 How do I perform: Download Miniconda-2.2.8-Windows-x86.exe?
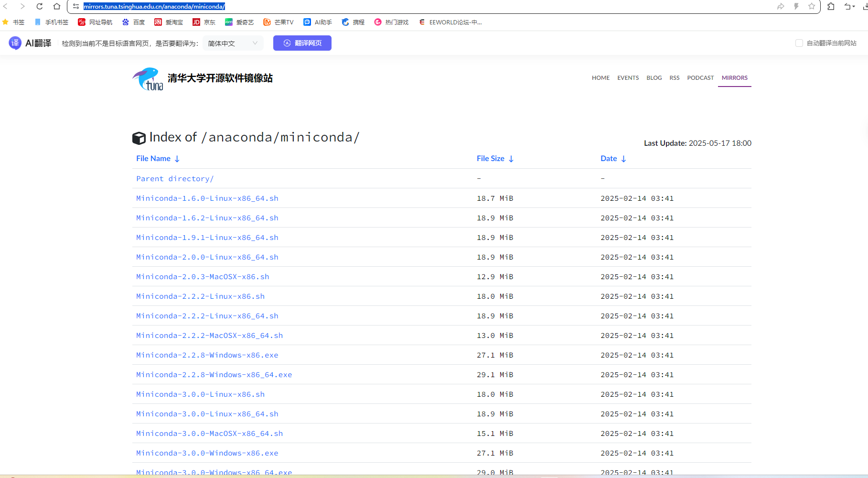click(x=207, y=355)
